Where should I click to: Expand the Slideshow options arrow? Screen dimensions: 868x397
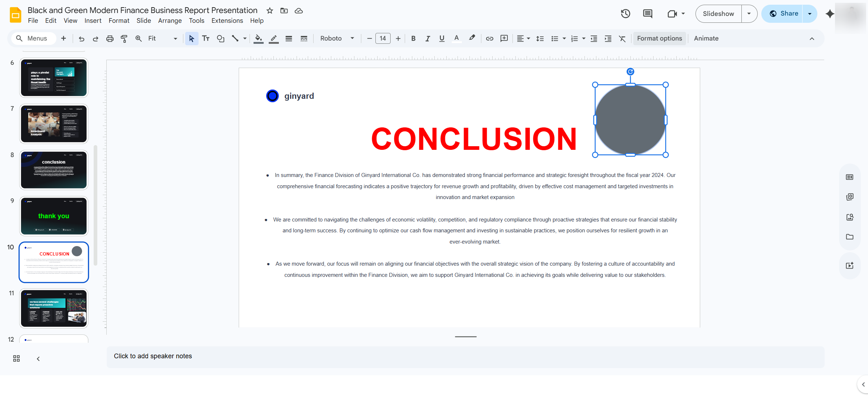coord(749,14)
